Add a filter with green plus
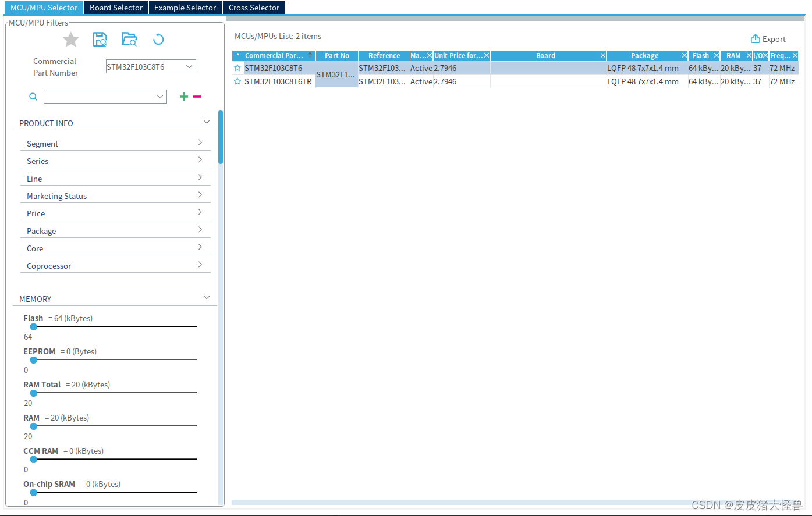This screenshot has height=516, width=812. tap(184, 97)
